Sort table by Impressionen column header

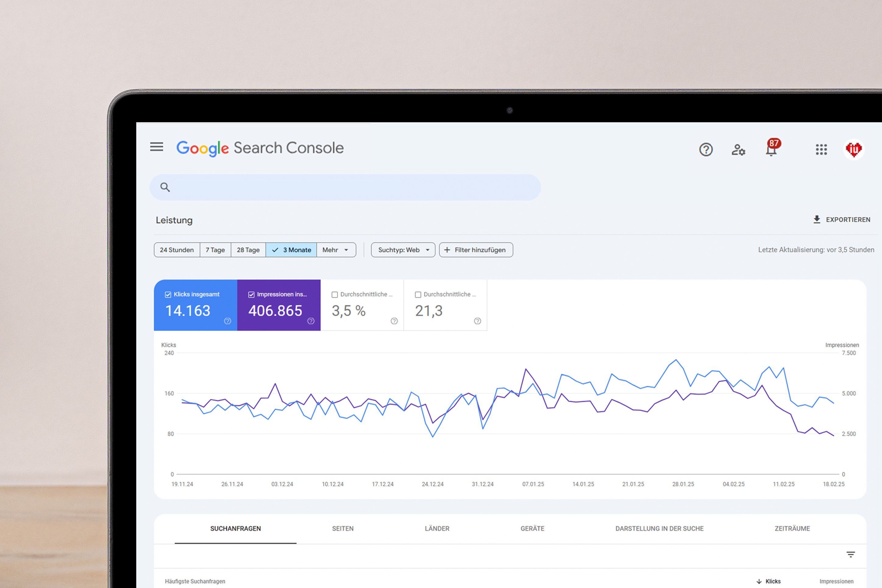[x=836, y=581]
